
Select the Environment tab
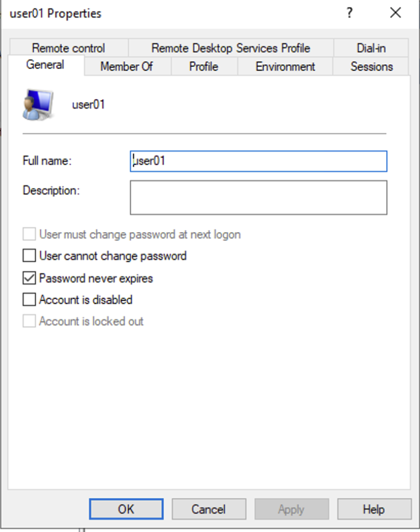click(x=285, y=66)
